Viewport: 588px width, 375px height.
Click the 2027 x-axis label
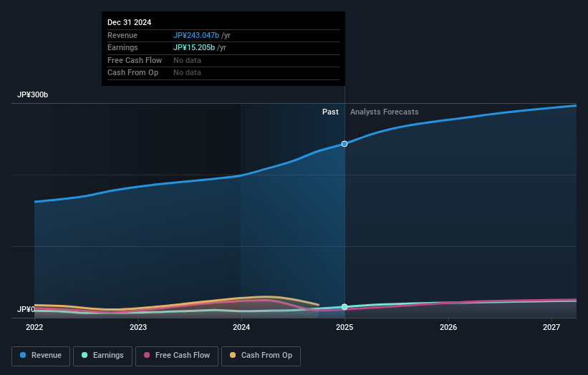pos(551,327)
